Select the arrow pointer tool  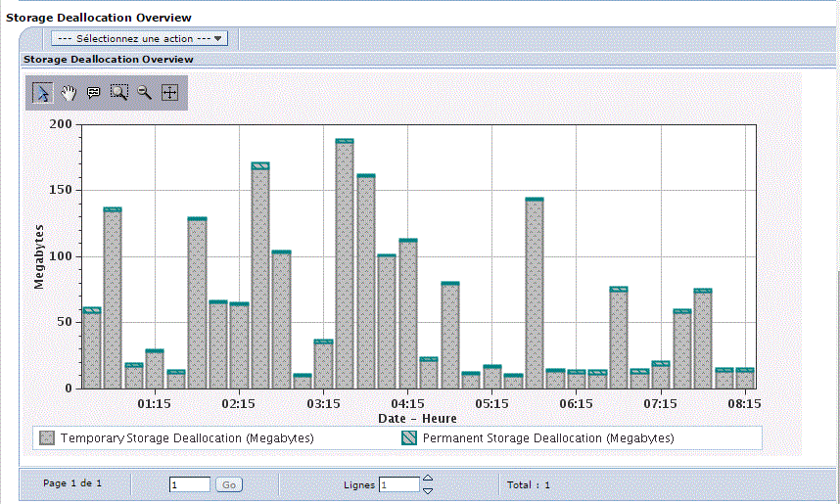click(x=42, y=93)
